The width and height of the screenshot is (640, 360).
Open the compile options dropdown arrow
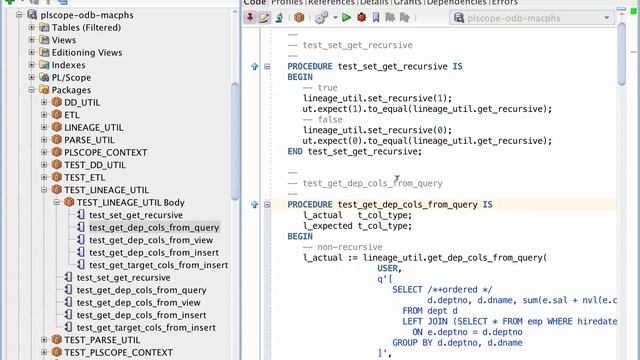pyautogui.click(x=335, y=18)
